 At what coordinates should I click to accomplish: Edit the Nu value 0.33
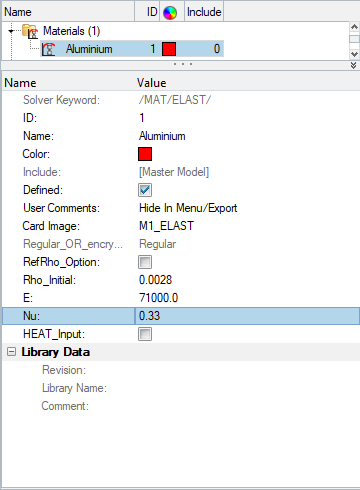(x=247, y=316)
